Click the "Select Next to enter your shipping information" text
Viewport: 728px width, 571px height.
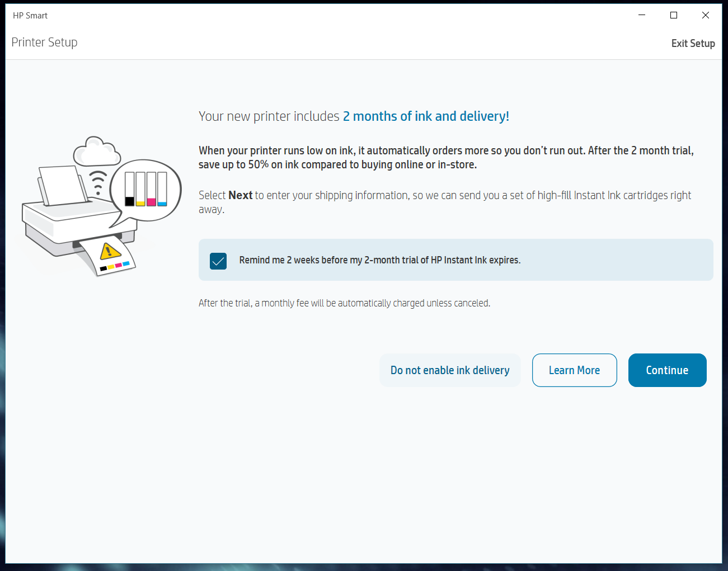445,202
